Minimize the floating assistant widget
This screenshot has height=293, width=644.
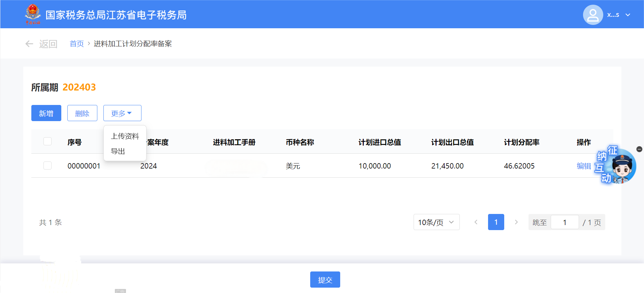tap(639, 149)
